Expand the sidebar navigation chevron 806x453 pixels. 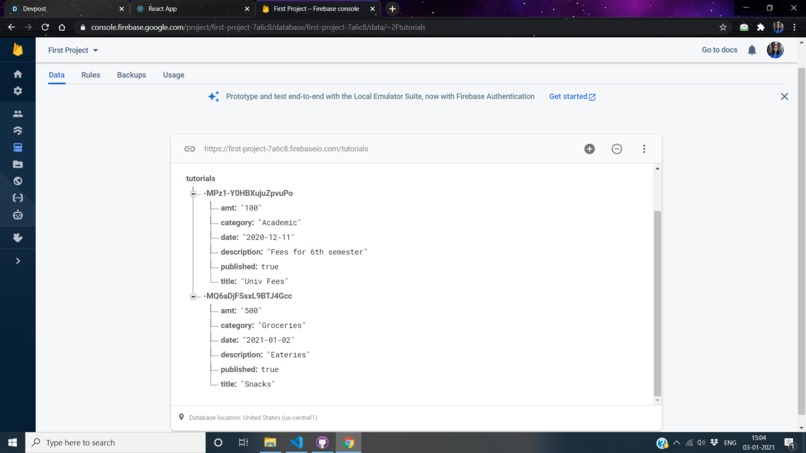17,261
